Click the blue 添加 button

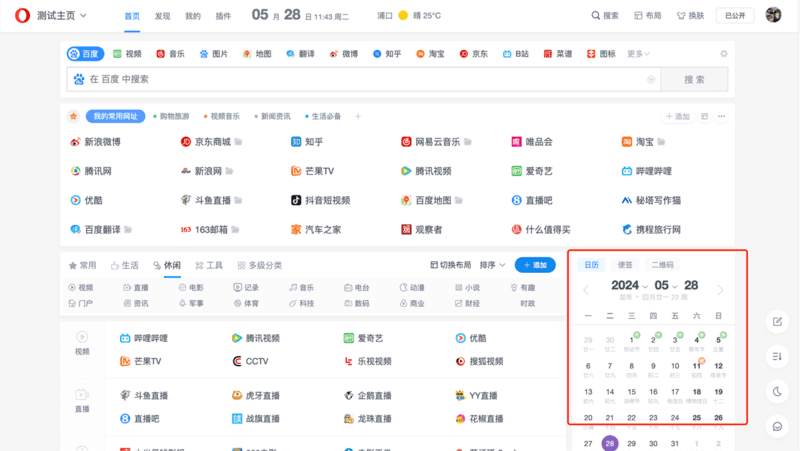(x=535, y=265)
